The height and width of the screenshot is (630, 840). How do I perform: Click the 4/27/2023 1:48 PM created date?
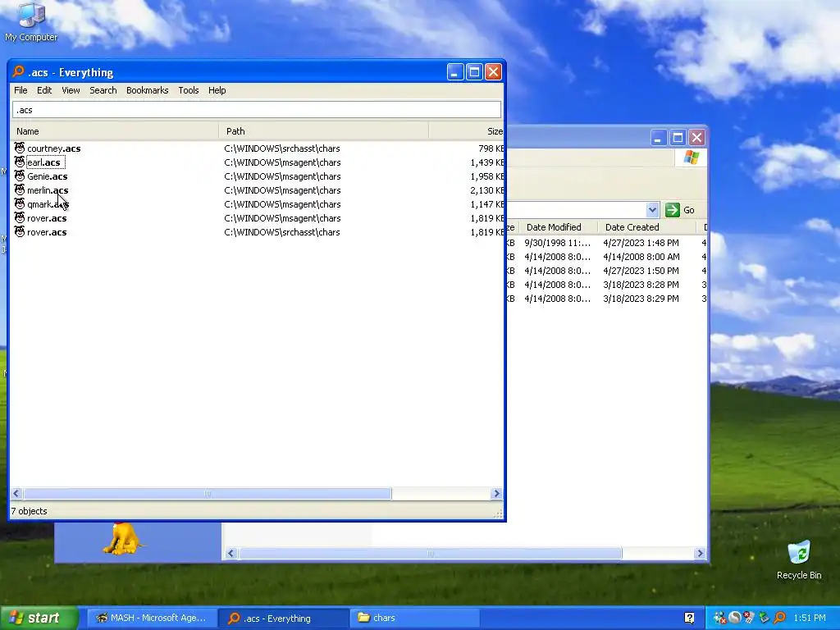coord(641,243)
